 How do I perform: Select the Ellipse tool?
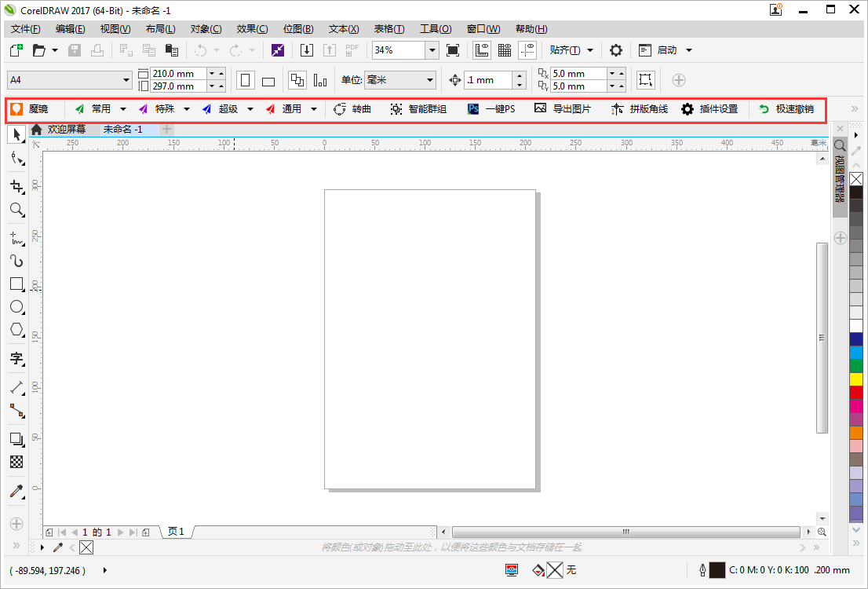click(x=16, y=307)
